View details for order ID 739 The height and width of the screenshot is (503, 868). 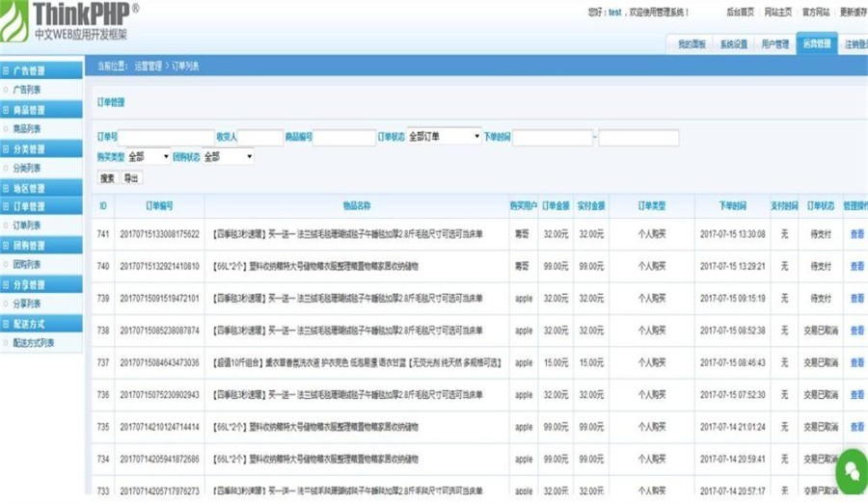click(857, 299)
